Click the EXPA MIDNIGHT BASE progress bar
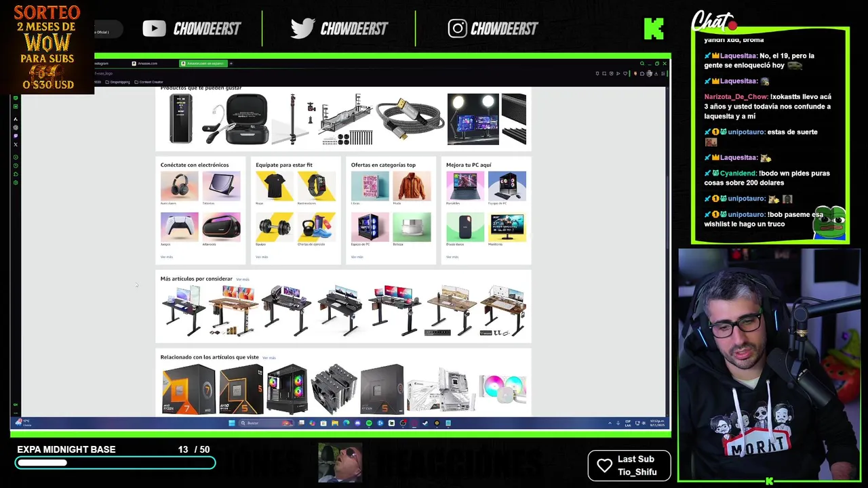Screen dimensions: 868x488 pos(115,463)
